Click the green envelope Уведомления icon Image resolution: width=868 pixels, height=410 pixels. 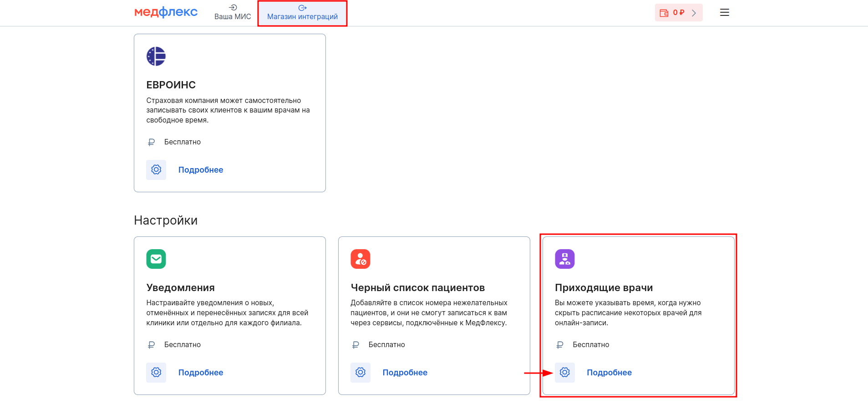tap(156, 259)
